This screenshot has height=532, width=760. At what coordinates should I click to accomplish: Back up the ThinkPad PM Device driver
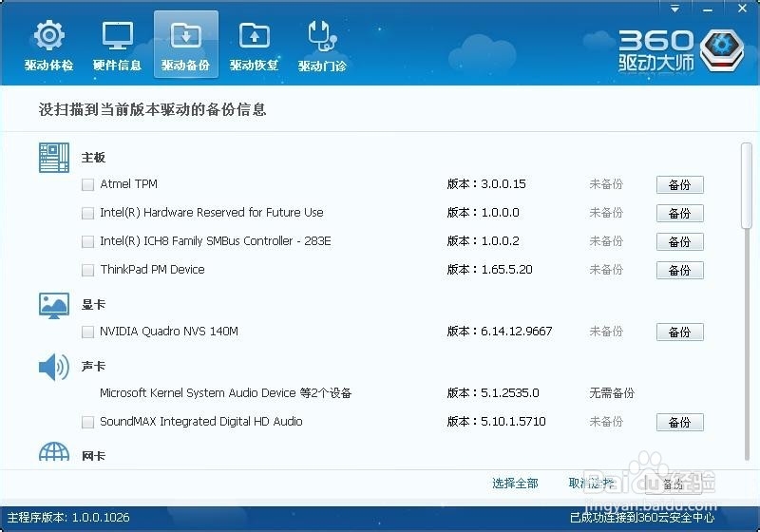tap(679, 271)
